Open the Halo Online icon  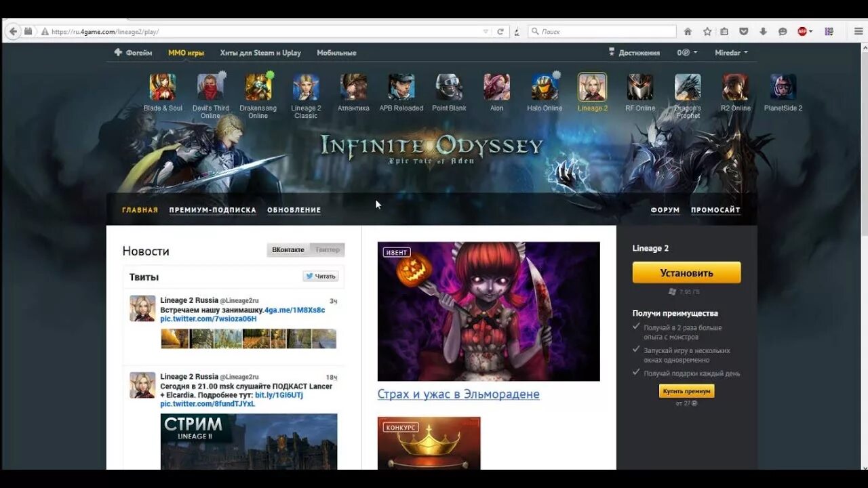click(x=545, y=87)
